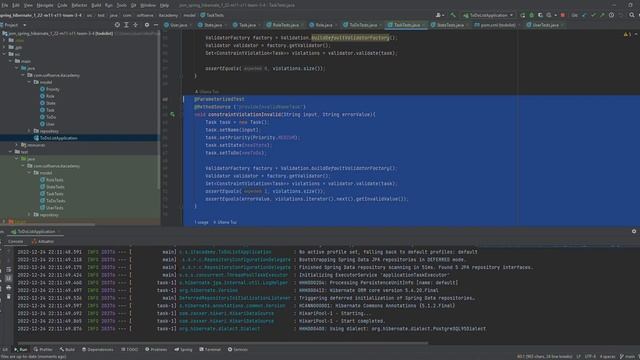Screen dimensions: 640x360
Task: Open the Terminal tool window button
Action: point(210,349)
